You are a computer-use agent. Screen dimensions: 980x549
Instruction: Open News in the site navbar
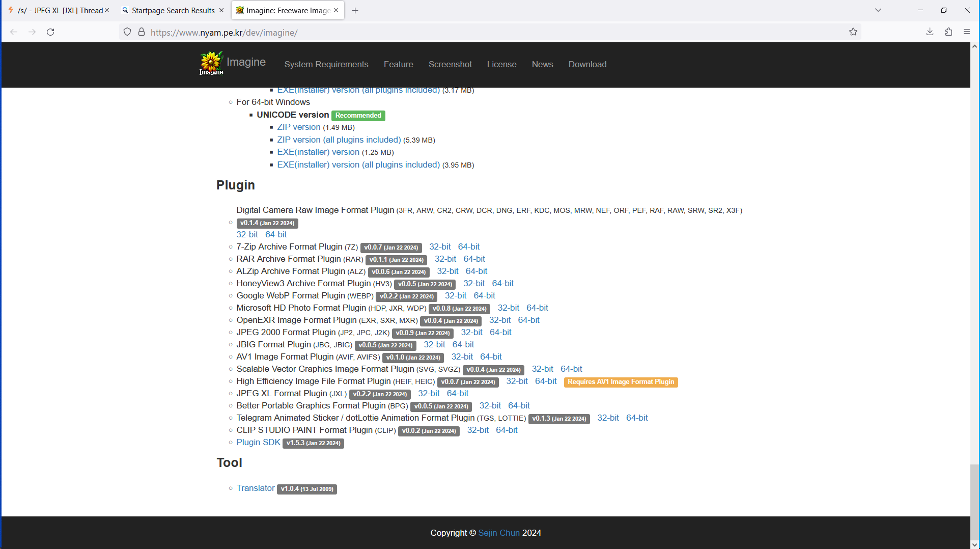[x=543, y=64]
